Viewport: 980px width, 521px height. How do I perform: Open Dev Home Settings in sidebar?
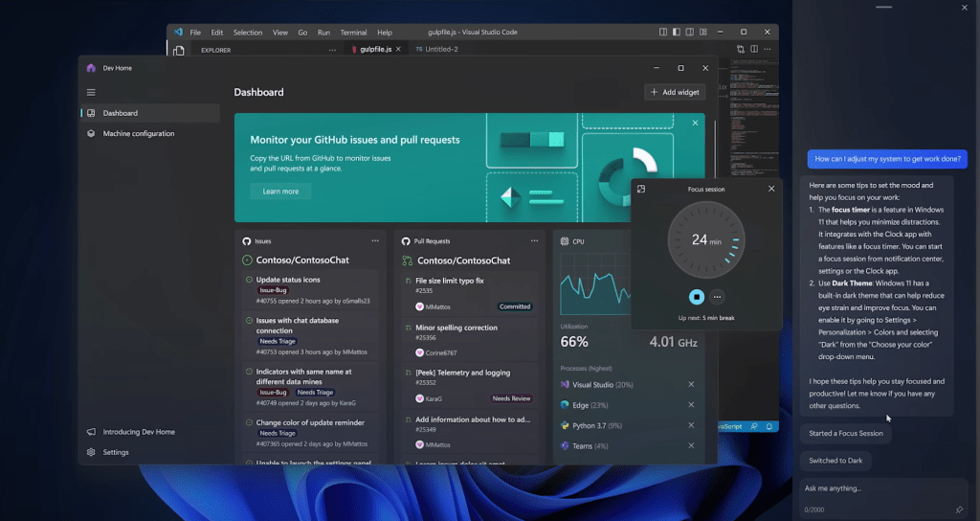[x=116, y=452]
